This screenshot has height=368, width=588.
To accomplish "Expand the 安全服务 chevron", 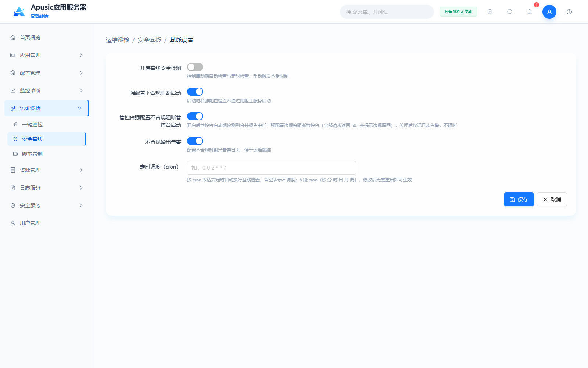I will click(x=81, y=205).
